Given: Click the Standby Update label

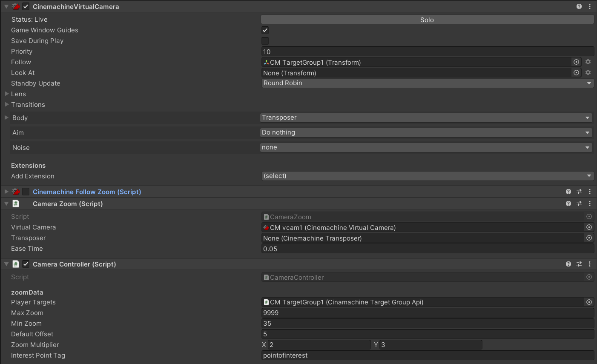Looking at the screenshot, I should [36, 83].
